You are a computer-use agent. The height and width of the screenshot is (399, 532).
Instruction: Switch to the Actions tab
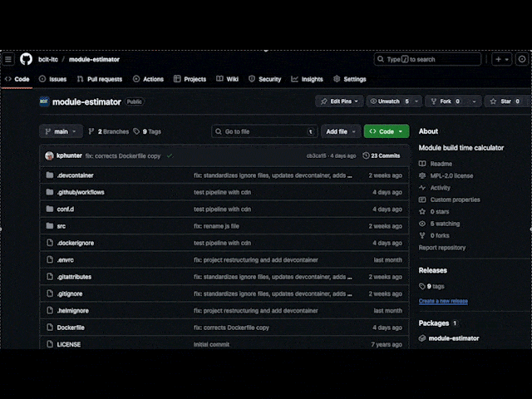click(148, 79)
